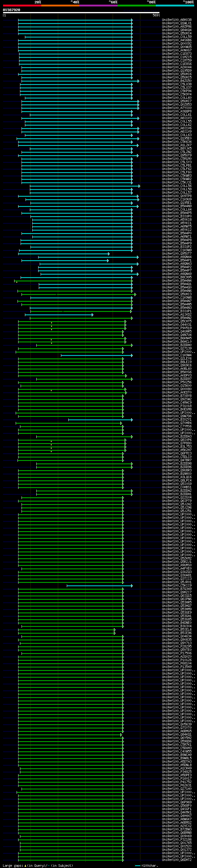197x868 pixels.
Task: Select hit label UniRef100_A8HX38
Action: coord(177,20)
